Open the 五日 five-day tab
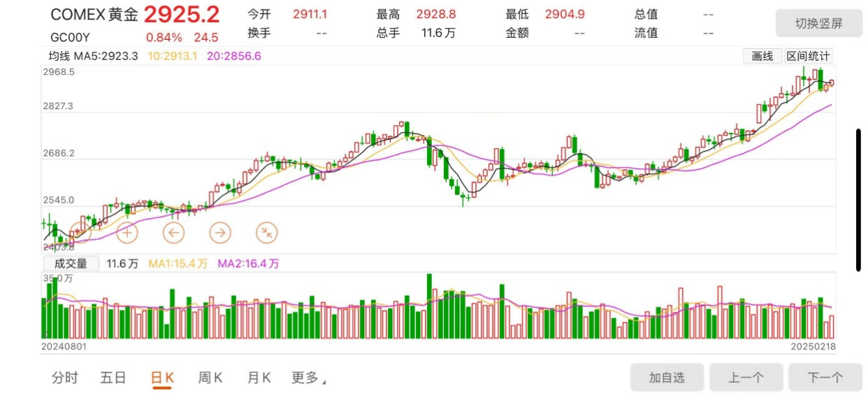This screenshot has height=400, width=868. 113,378
